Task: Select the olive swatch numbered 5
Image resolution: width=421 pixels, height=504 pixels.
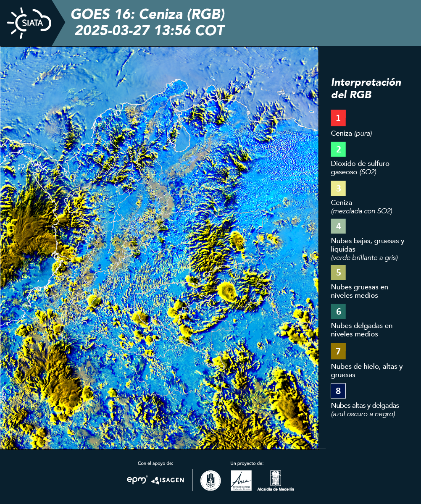Action: click(338, 272)
